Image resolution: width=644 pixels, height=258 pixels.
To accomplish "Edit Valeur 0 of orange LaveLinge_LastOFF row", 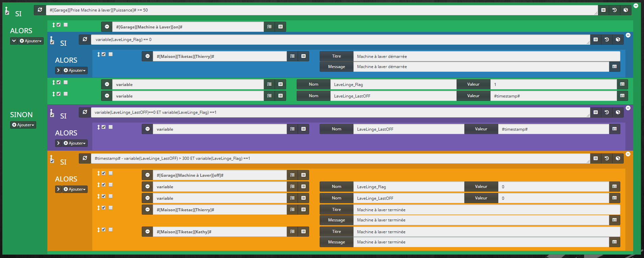I will tap(553, 198).
